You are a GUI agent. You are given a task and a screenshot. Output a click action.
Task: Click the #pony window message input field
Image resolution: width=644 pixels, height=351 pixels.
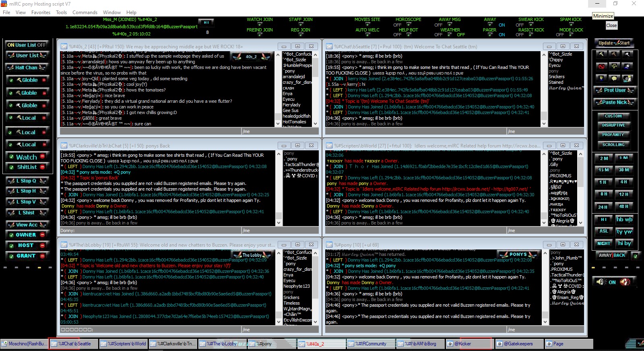coord(415,330)
